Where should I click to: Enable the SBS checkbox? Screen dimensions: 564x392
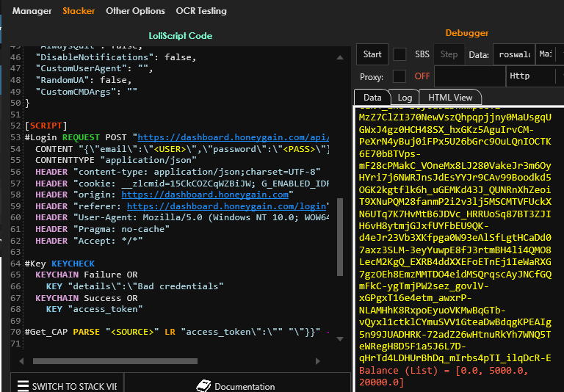(x=399, y=54)
